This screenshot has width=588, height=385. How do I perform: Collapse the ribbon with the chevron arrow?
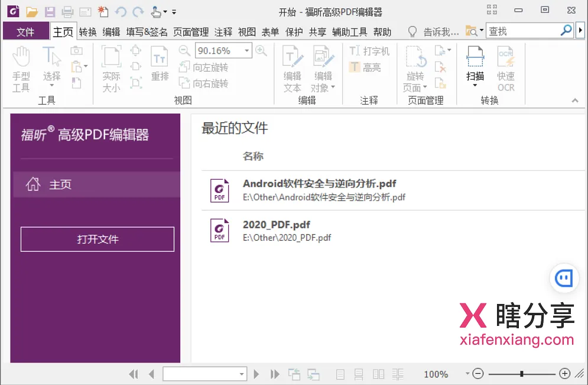coord(575,101)
